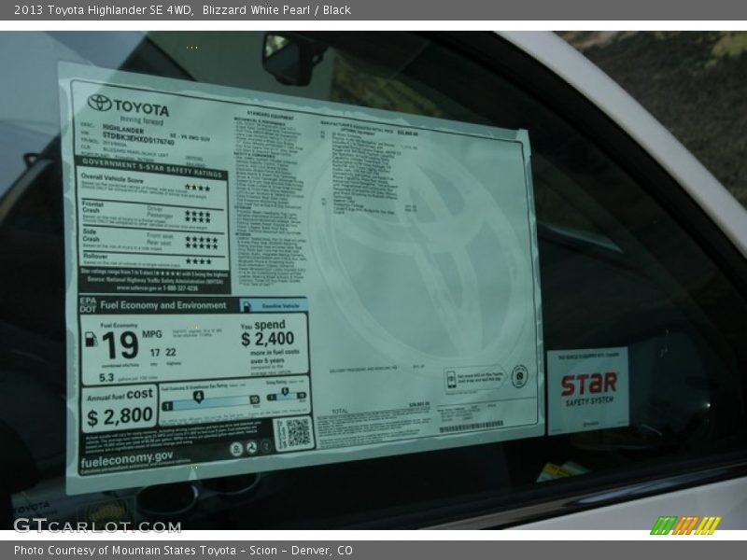
Task: Open the fueleconomy.gov link text
Action: pyautogui.click(x=127, y=459)
